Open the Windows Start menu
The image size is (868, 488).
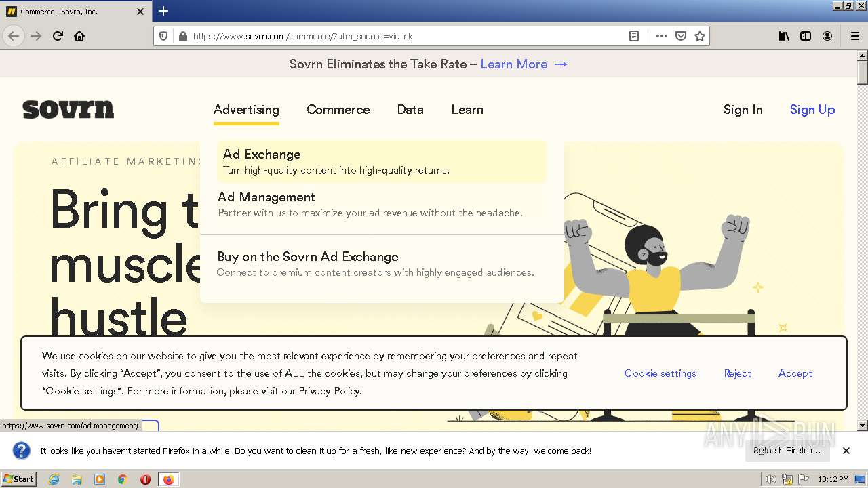click(19, 479)
